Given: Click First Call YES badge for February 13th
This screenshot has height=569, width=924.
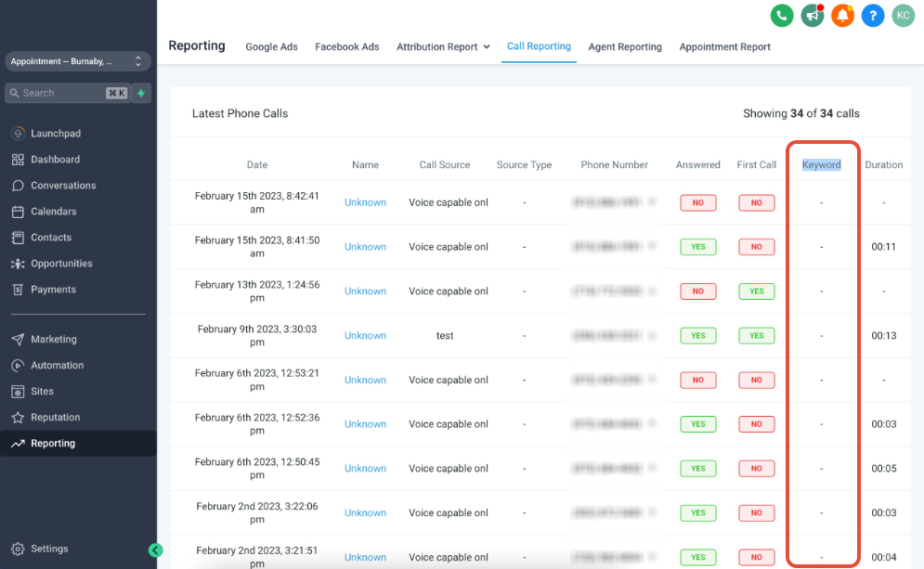Looking at the screenshot, I should pyautogui.click(x=756, y=291).
